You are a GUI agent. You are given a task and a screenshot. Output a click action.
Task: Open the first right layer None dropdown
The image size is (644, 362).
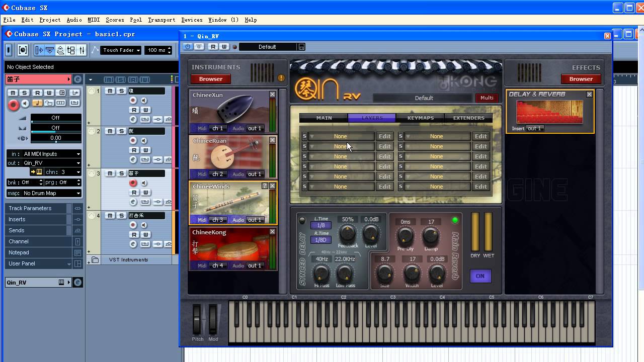[x=437, y=136]
